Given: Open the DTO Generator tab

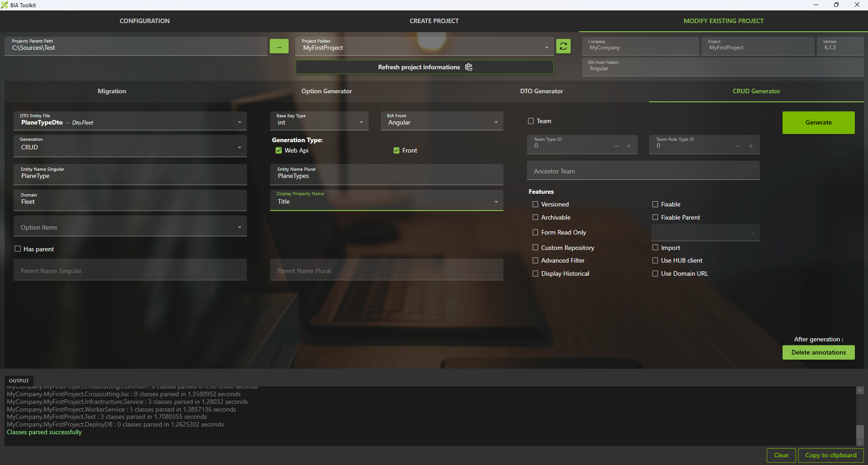Looking at the screenshot, I should (x=541, y=91).
